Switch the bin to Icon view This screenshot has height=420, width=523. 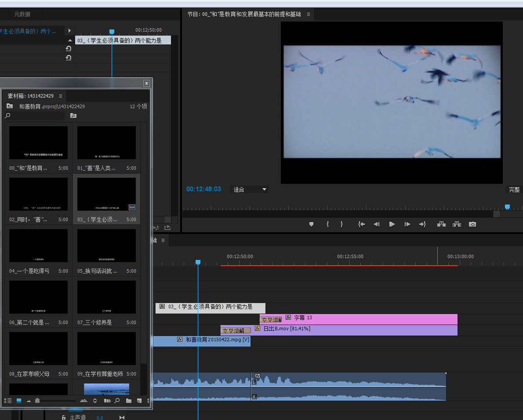pyautogui.click(x=19, y=401)
